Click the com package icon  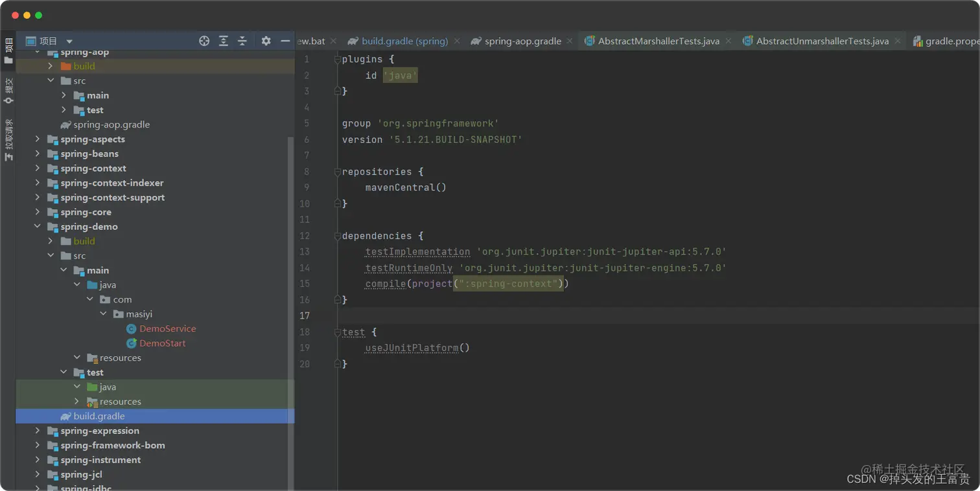[x=106, y=300]
